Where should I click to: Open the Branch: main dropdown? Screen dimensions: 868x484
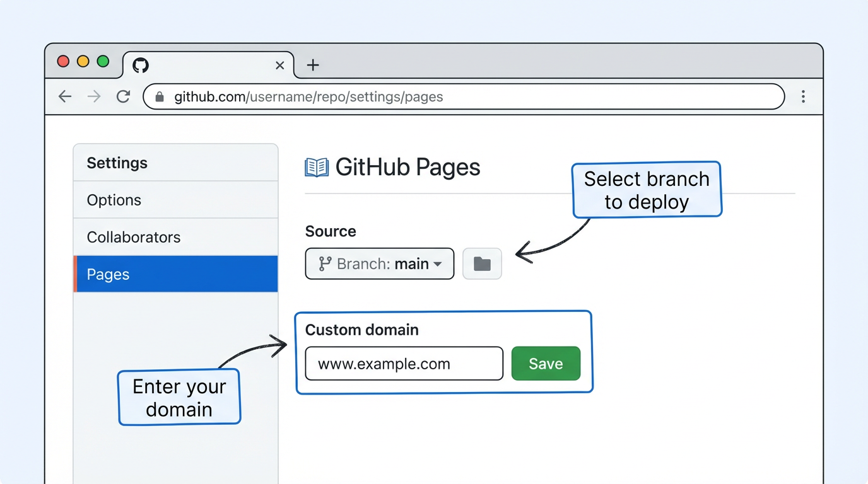click(378, 263)
